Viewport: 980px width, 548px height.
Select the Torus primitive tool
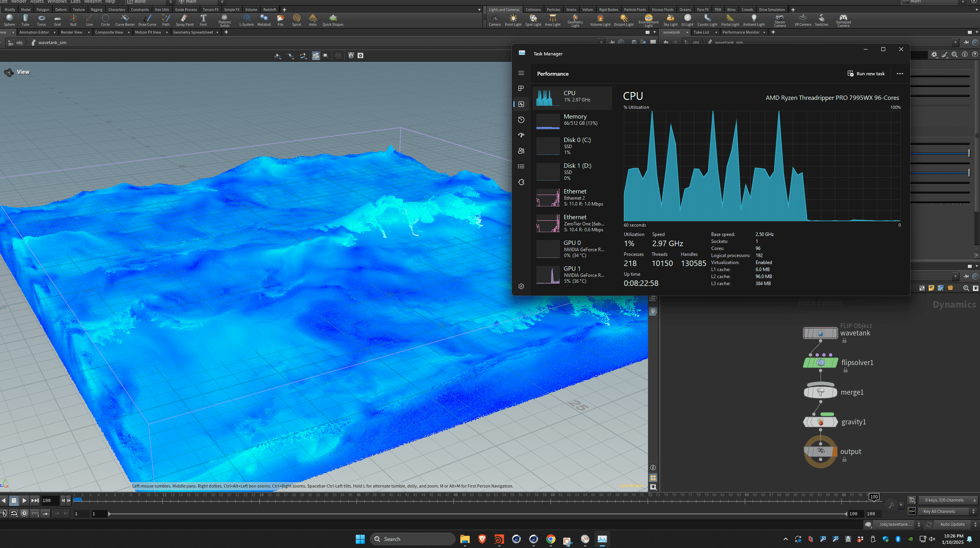click(x=41, y=20)
